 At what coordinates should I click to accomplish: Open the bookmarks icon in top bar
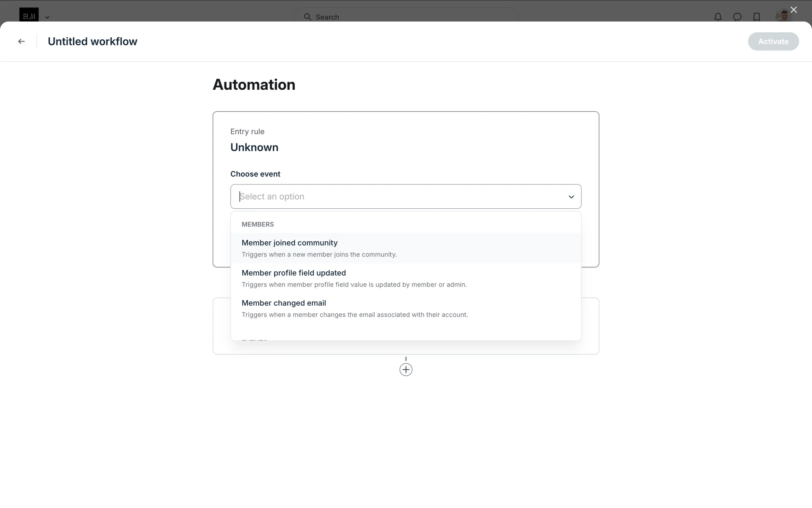point(757,17)
